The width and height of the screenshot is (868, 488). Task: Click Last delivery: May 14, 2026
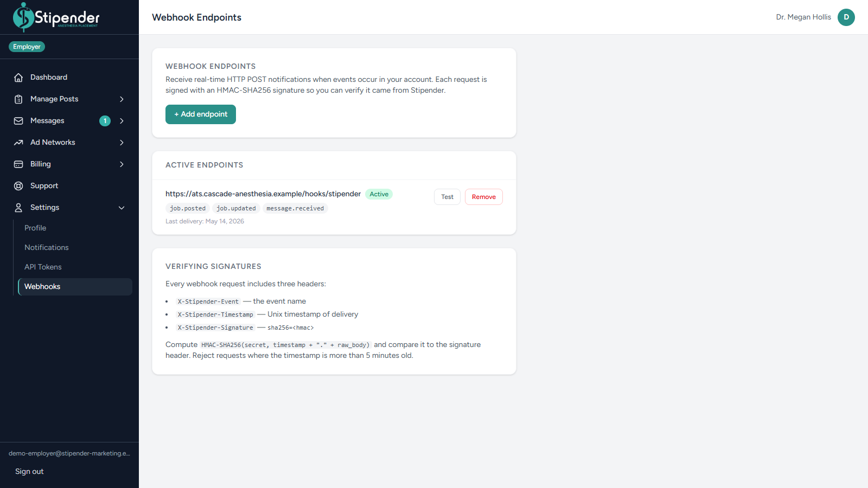(205, 221)
